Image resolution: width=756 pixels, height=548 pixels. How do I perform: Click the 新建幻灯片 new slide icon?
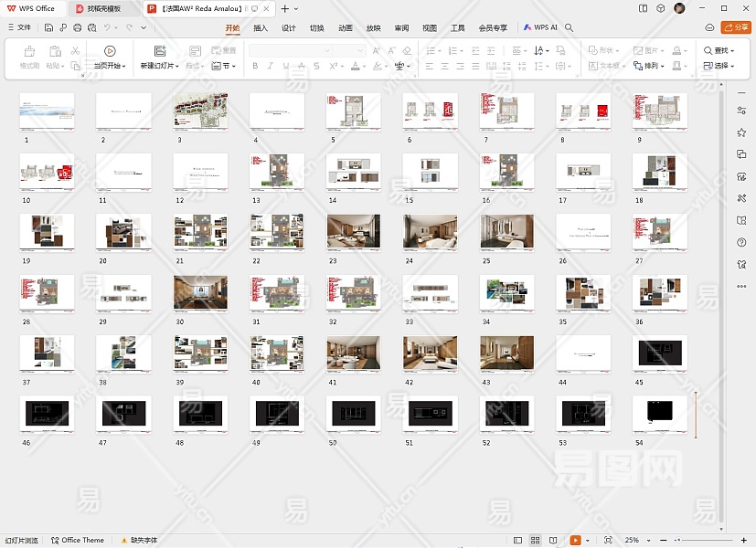coord(160,51)
